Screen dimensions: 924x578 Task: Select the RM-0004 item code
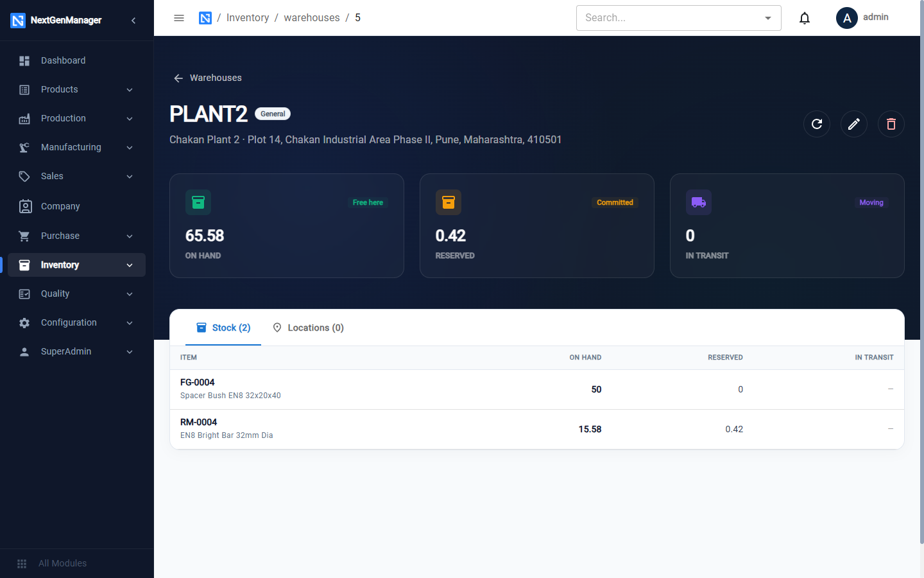pyautogui.click(x=199, y=422)
